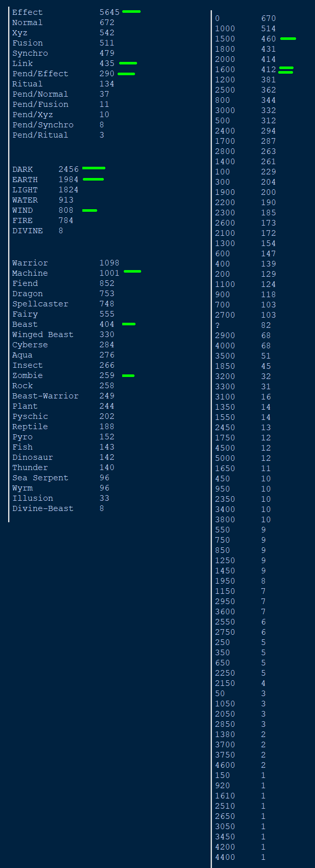Select the 'Winged Beast' type label
The width and height of the screenshot is (315, 868).
[x=43, y=335]
